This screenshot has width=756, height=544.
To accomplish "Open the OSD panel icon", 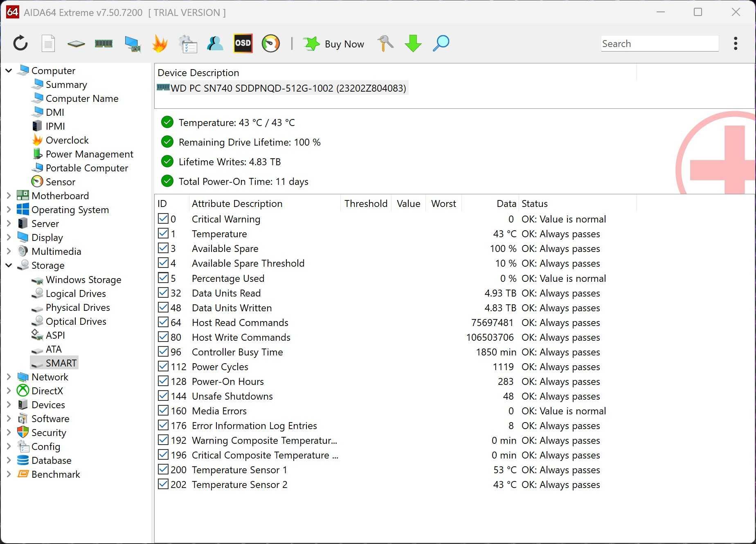I will [243, 43].
